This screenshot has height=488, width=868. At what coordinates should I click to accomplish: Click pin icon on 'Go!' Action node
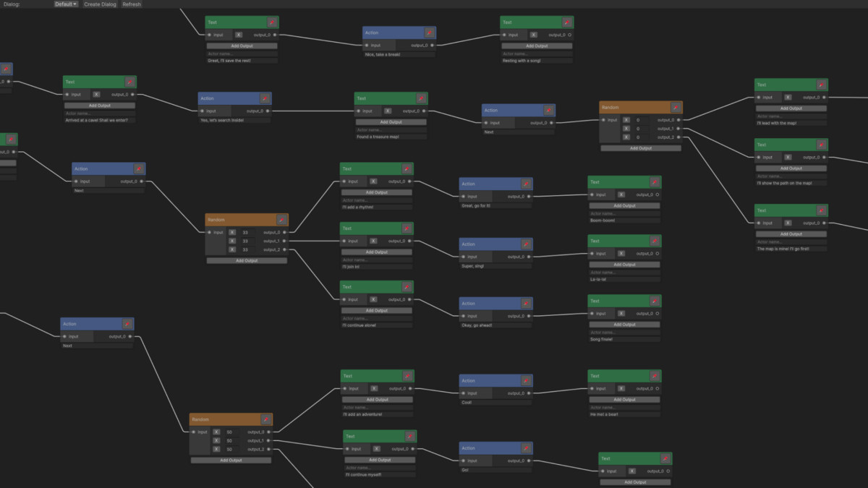click(x=526, y=448)
